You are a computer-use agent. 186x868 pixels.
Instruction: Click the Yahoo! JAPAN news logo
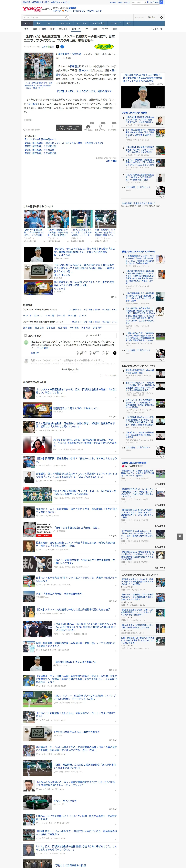(37, 9)
